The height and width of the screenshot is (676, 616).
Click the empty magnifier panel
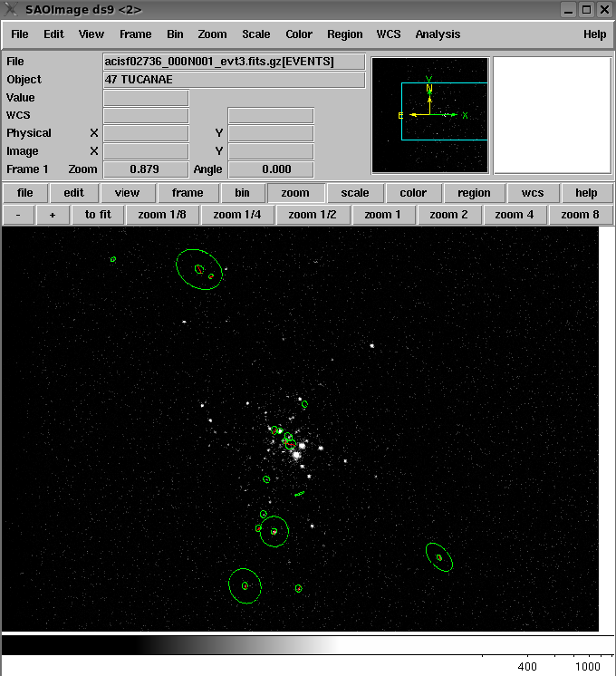[552, 115]
